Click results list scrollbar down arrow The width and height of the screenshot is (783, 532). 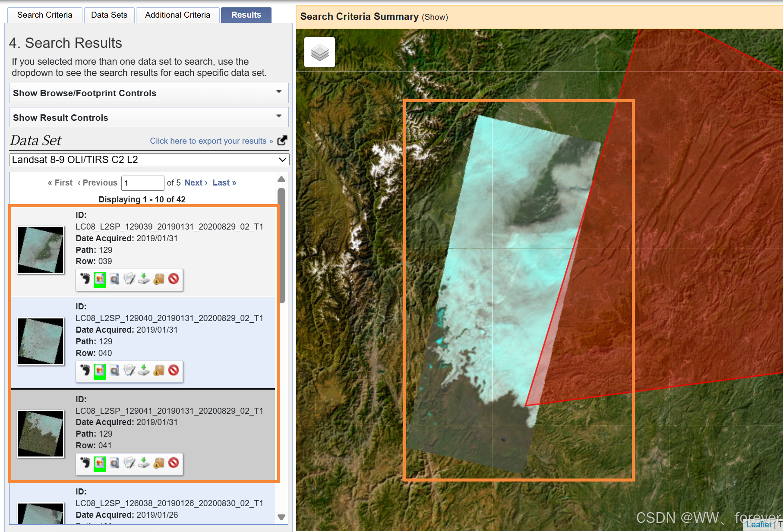[x=281, y=517]
